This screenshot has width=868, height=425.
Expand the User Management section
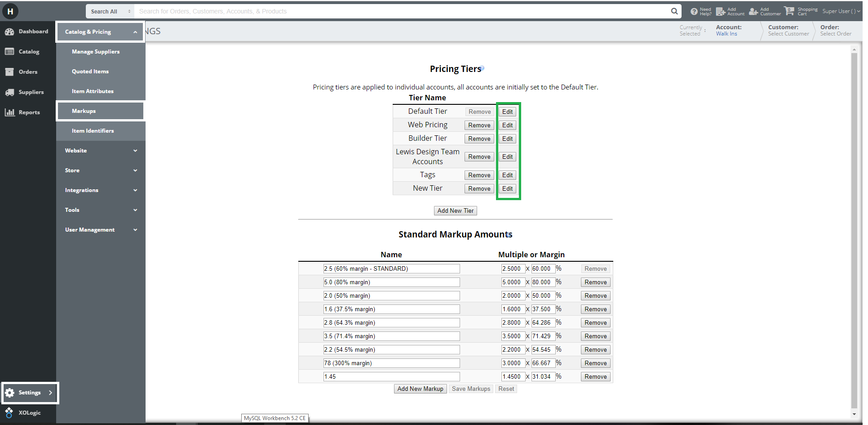click(101, 230)
